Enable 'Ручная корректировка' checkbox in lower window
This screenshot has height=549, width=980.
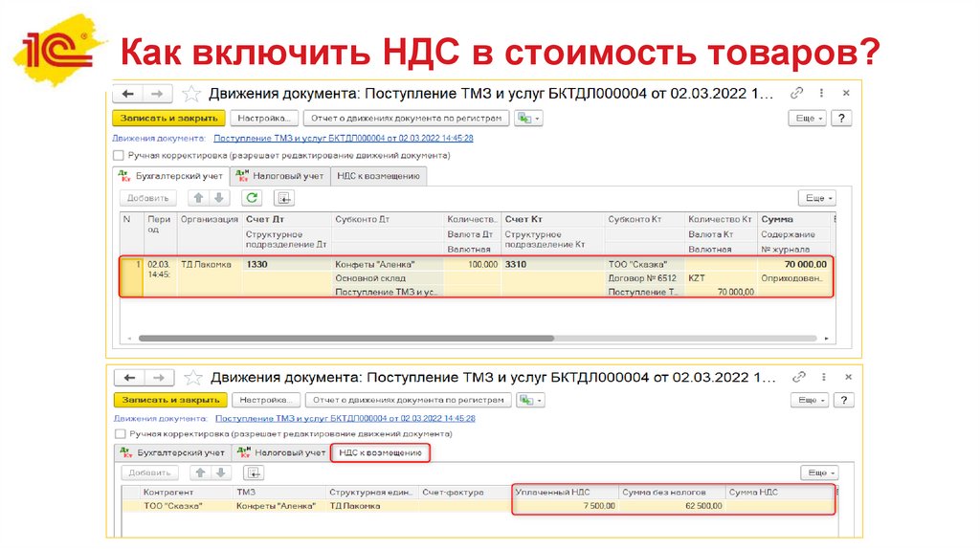click(120, 434)
